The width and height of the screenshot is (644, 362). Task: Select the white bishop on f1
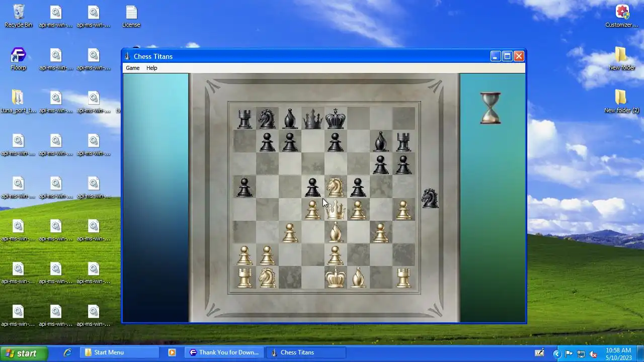click(358, 278)
